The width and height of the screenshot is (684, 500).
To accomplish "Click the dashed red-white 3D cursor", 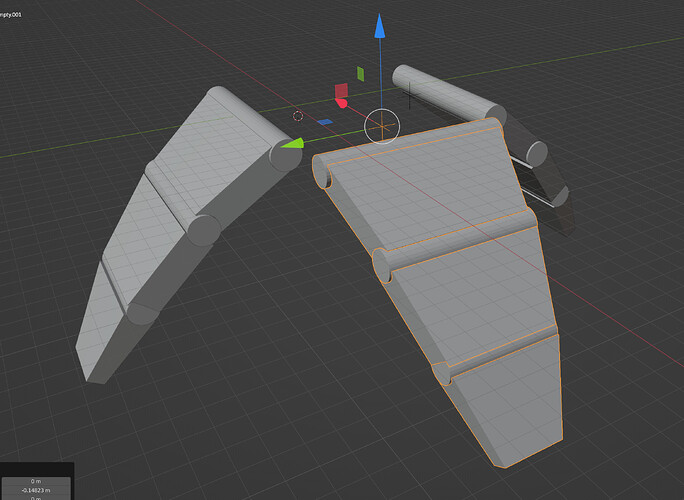I will [298, 116].
